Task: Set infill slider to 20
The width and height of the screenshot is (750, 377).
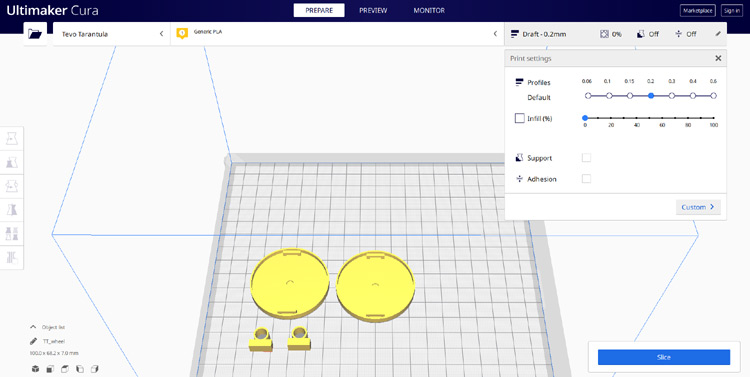Action: tap(611, 118)
